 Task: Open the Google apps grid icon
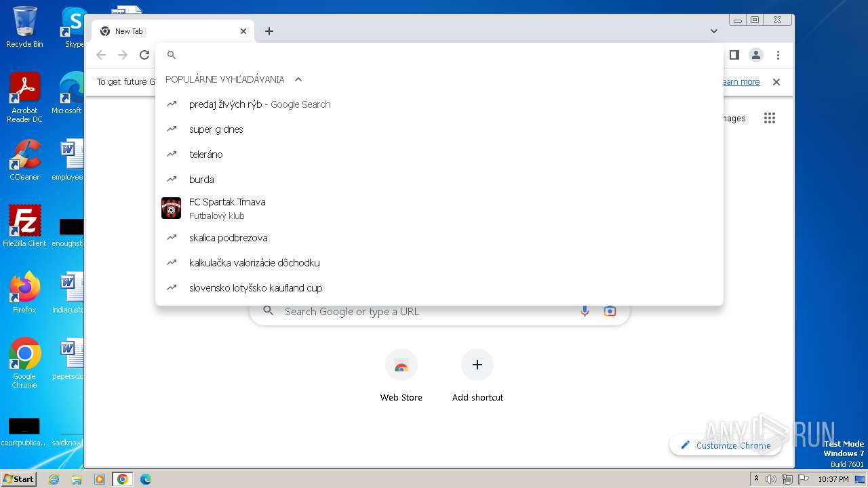click(769, 118)
